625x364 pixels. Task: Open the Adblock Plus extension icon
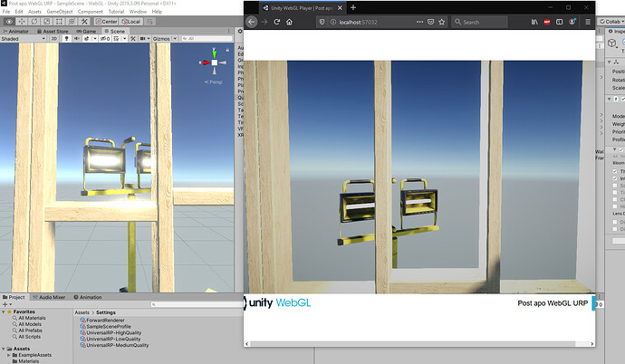tap(547, 22)
